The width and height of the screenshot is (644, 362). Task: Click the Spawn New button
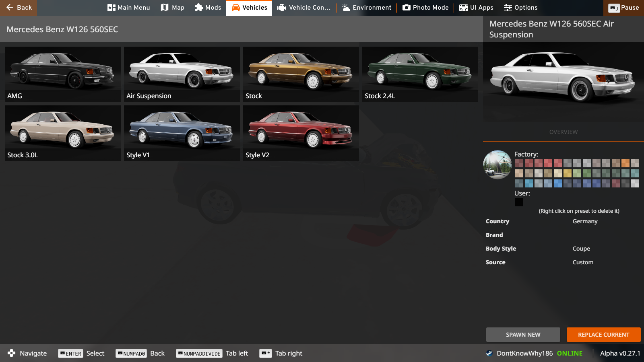[523, 335]
